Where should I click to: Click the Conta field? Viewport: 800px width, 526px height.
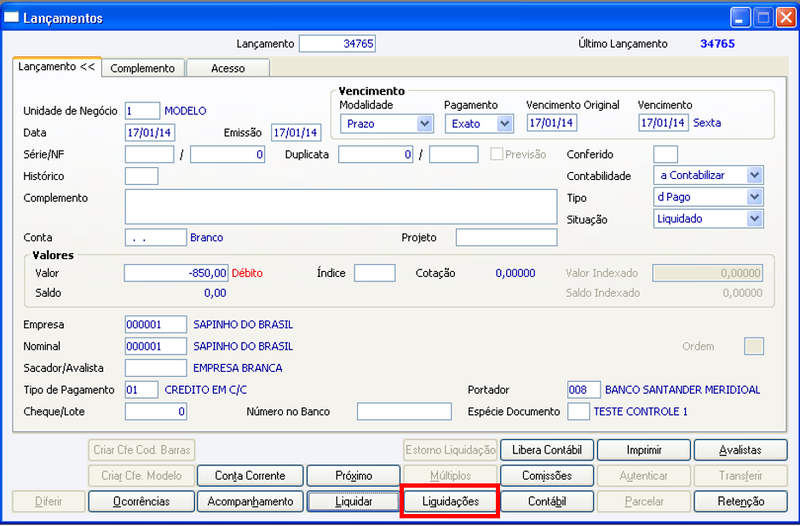point(156,237)
